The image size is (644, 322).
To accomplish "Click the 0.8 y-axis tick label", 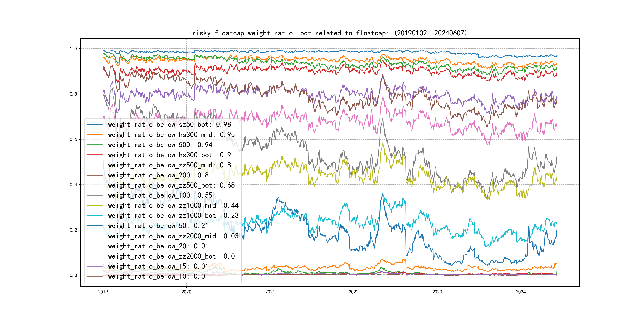I will (73, 94).
